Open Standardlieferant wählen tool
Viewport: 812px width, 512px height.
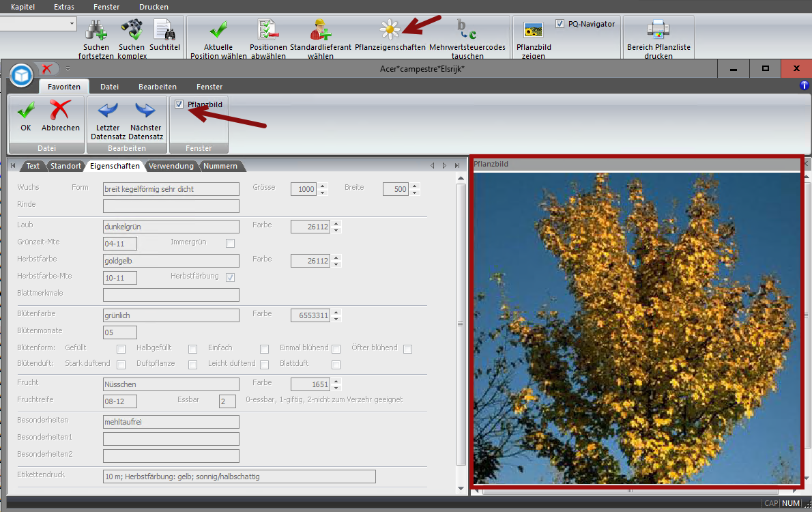(x=320, y=29)
